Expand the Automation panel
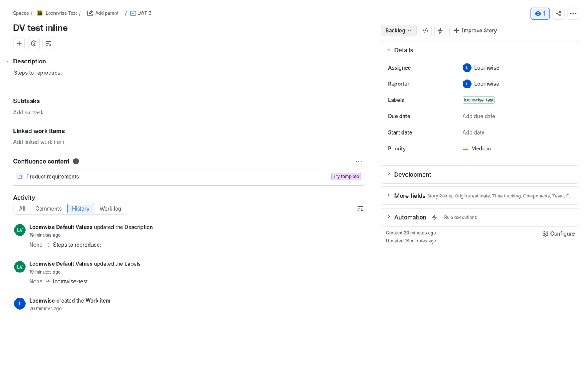Image resolution: width=588 pixels, height=368 pixels. [388, 217]
